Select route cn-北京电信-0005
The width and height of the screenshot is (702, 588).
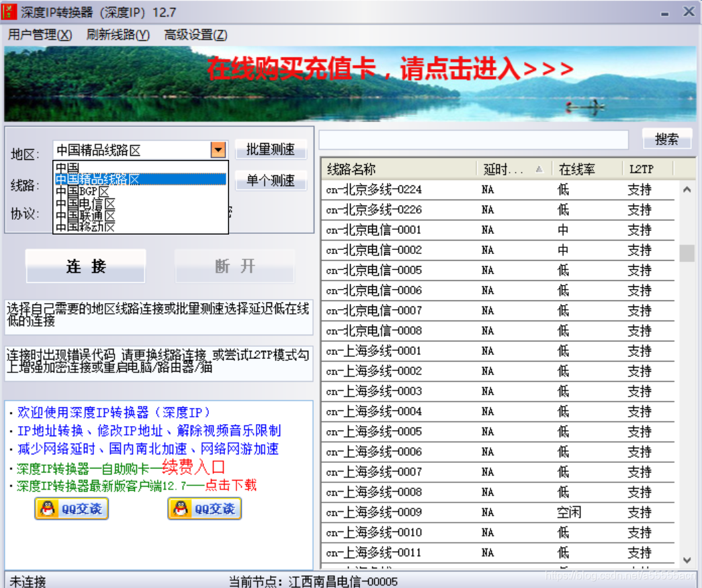(x=498, y=270)
